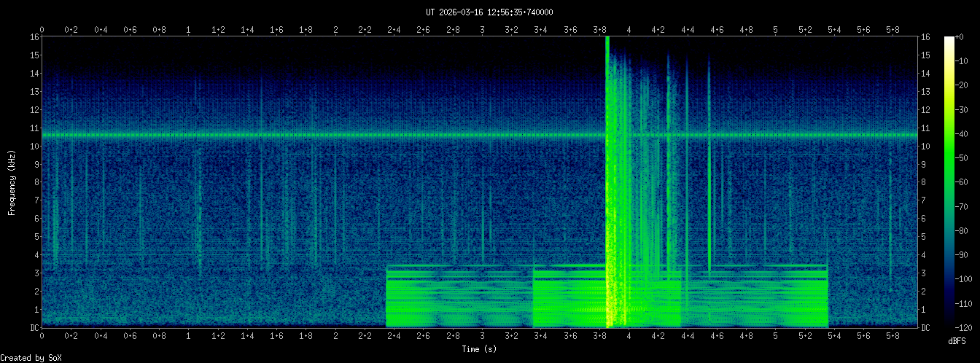Click the 4.4 tick on top time axis
980x363 pixels.
click(x=688, y=30)
